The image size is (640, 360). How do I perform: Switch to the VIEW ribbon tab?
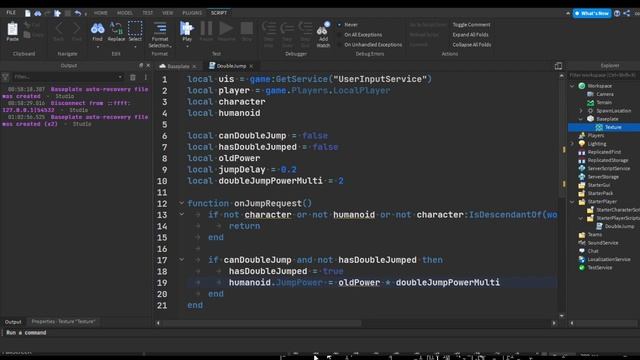click(x=168, y=13)
